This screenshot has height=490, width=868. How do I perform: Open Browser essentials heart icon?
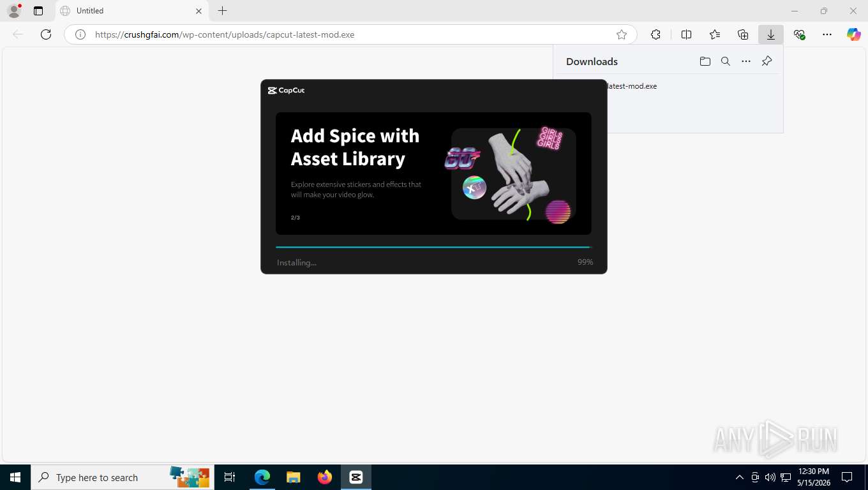pyautogui.click(x=799, y=34)
